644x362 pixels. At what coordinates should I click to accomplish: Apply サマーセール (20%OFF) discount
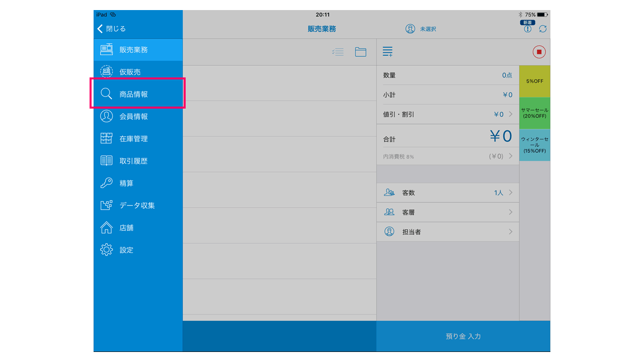tap(535, 113)
